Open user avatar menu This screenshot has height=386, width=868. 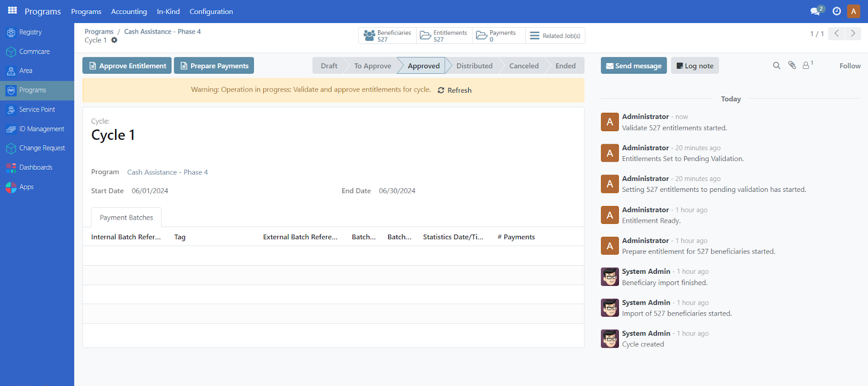(853, 11)
